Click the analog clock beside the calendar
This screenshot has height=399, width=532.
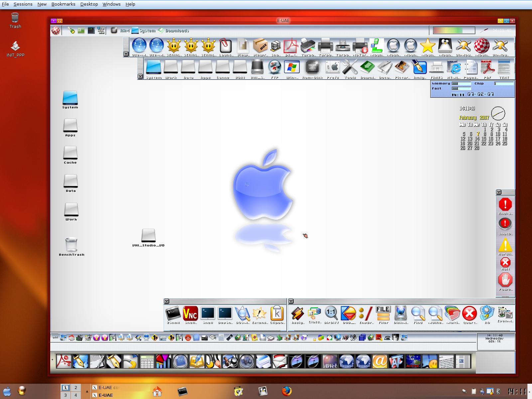point(498,114)
